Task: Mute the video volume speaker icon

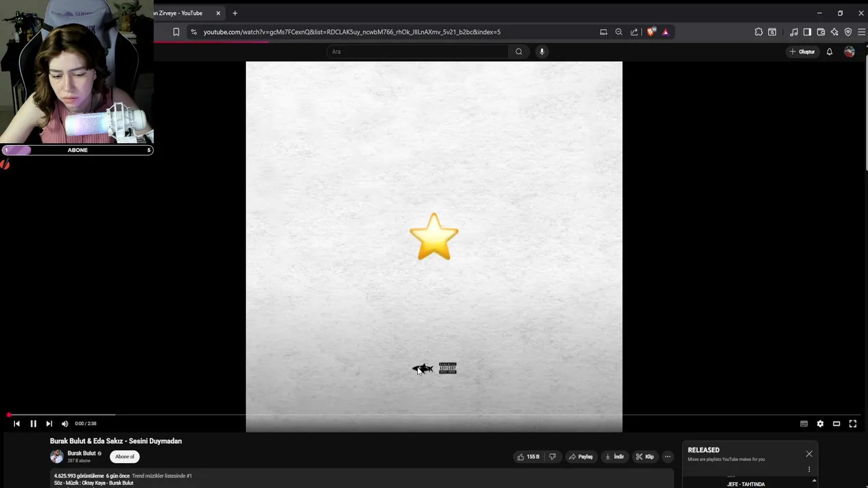Action: 65,424
